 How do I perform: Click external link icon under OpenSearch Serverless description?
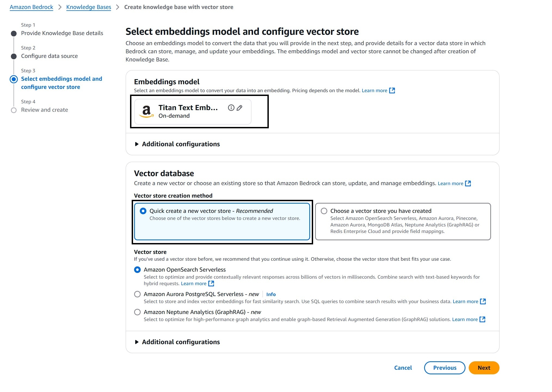[211, 284]
